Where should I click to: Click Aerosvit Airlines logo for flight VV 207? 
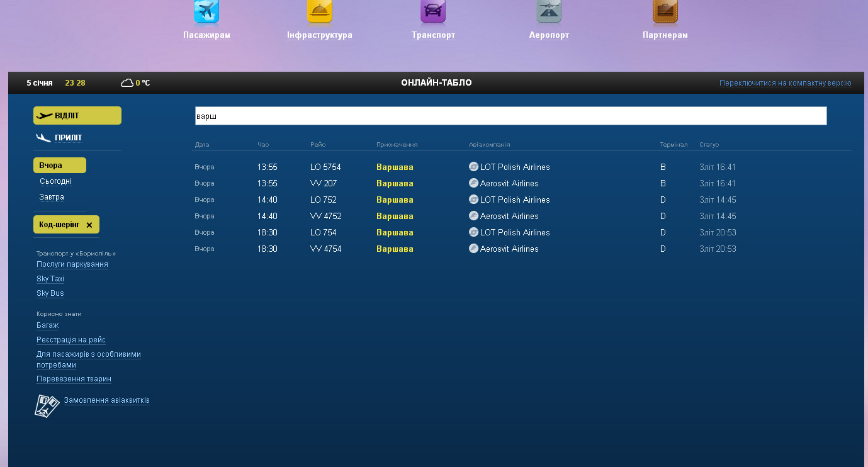tap(474, 183)
